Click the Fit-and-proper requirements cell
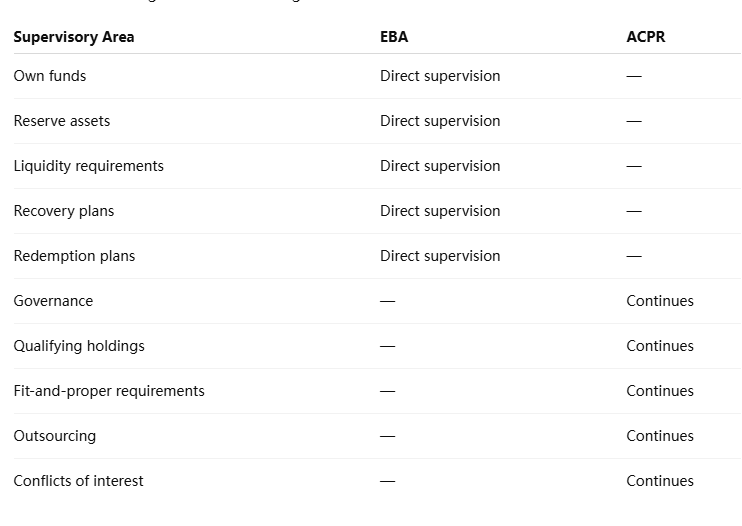742x526 pixels. 109,391
